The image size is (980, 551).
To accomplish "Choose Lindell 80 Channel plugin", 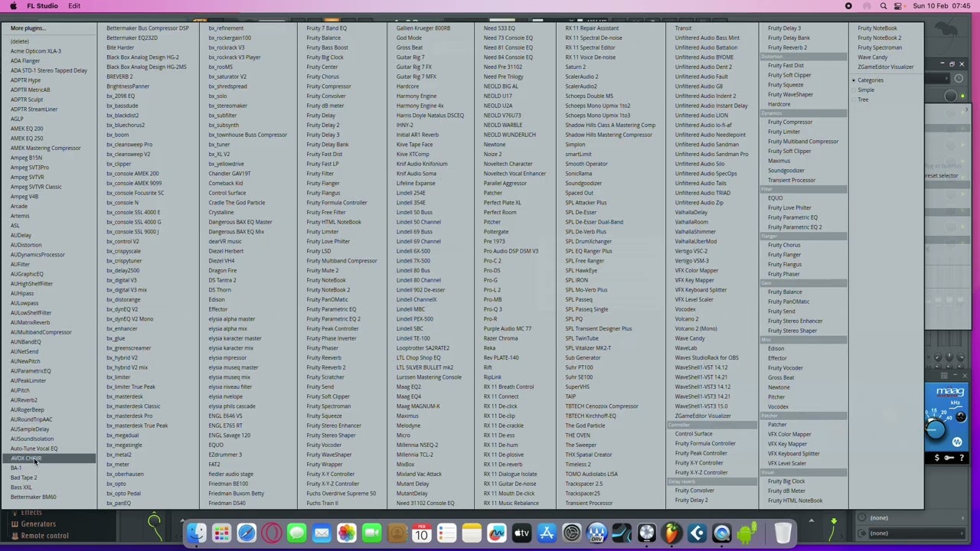I will 418,280.
